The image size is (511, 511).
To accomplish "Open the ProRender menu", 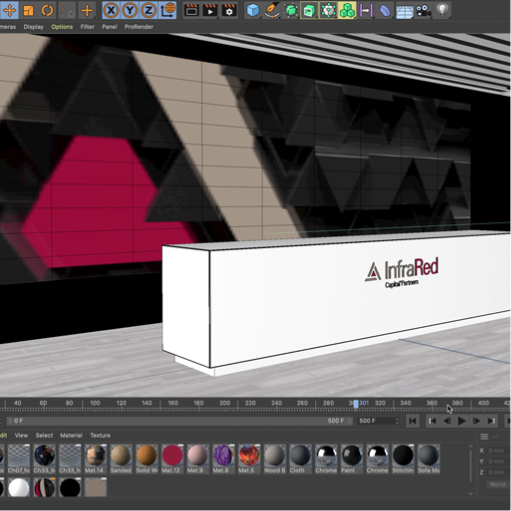I will pyautogui.click(x=139, y=27).
